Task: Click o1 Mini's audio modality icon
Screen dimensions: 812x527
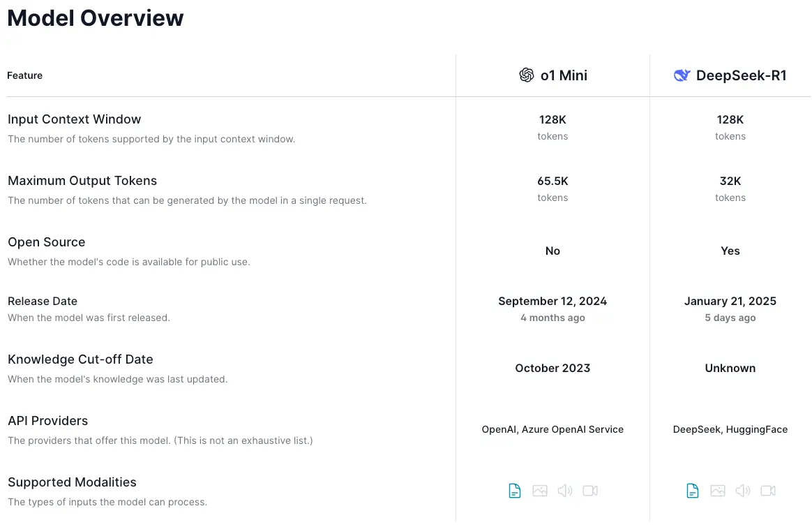Action: click(565, 491)
